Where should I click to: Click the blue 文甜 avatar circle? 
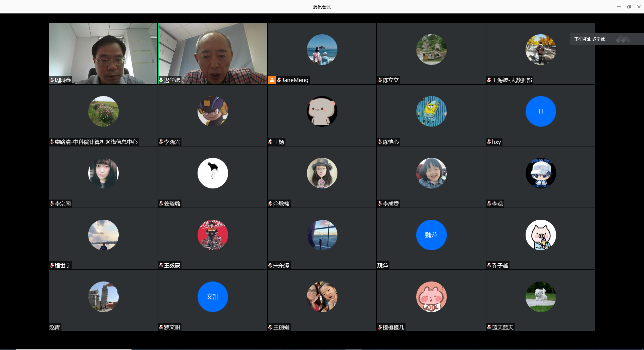pyautogui.click(x=212, y=297)
